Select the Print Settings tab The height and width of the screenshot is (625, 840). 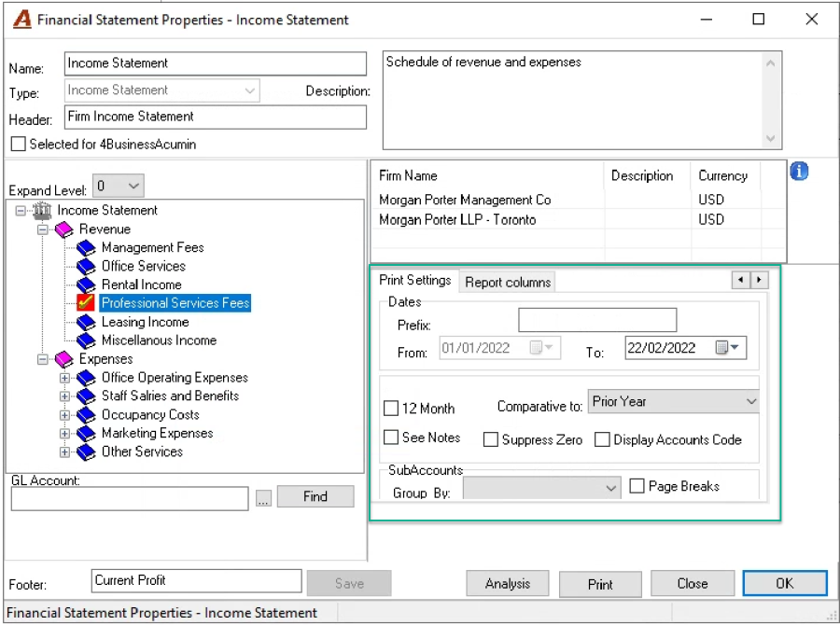[x=414, y=280]
